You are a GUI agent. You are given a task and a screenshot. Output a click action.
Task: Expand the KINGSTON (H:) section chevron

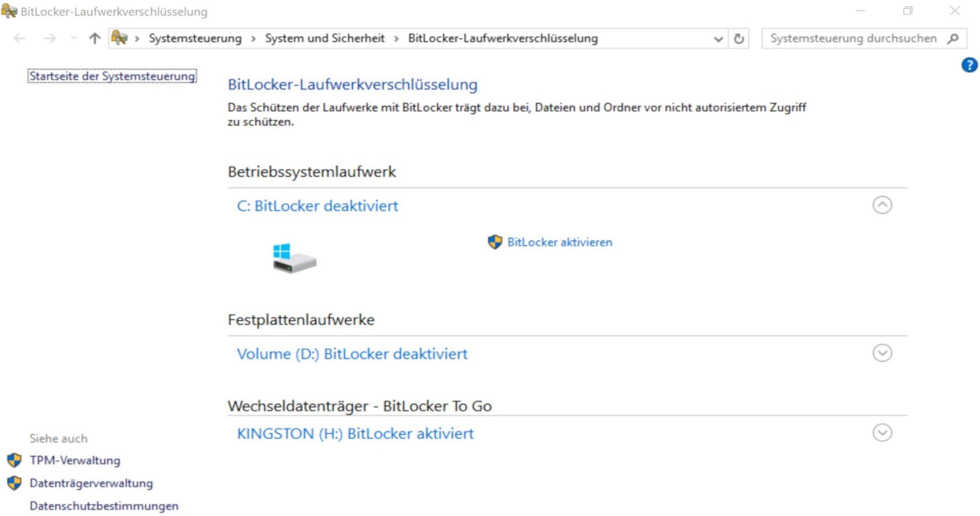point(883,433)
